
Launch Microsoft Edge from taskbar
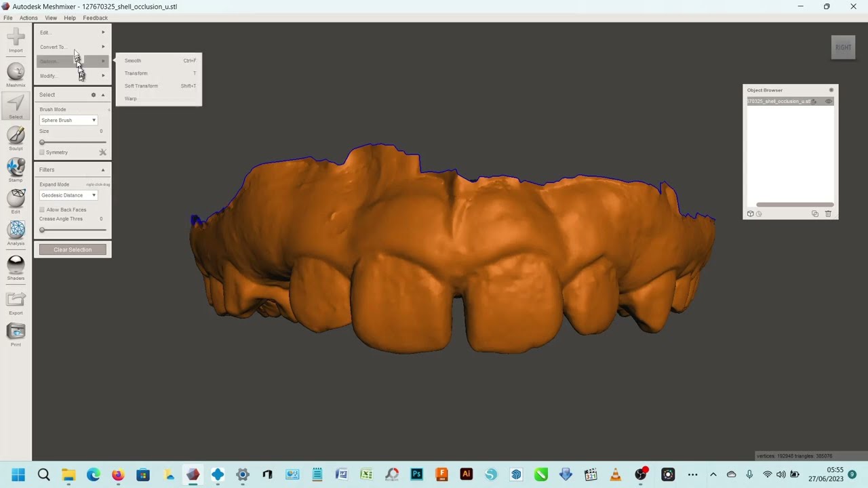click(94, 474)
